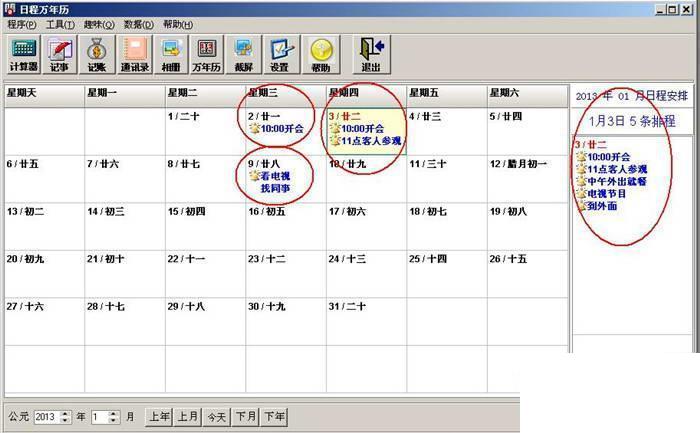Jump to today with 今天
Viewport: 700px width, 433px height.
click(217, 417)
